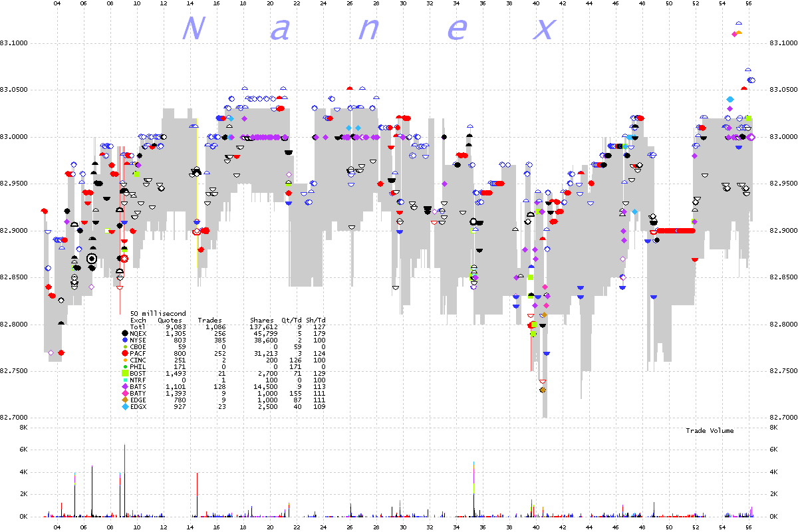Click the 30 tick label on the bottom time axis
The width and height of the screenshot is (798, 532).
click(403, 526)
